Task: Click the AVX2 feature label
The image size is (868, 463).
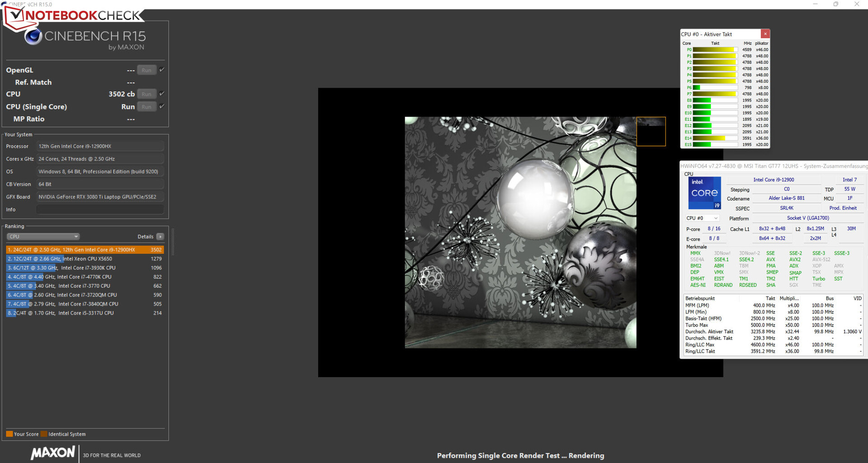Action: pos(795,260)
